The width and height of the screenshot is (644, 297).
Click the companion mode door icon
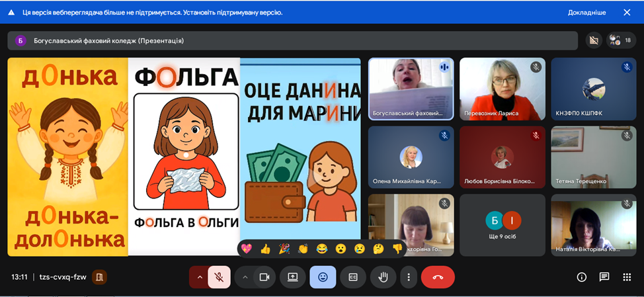(x=99, y=277)
